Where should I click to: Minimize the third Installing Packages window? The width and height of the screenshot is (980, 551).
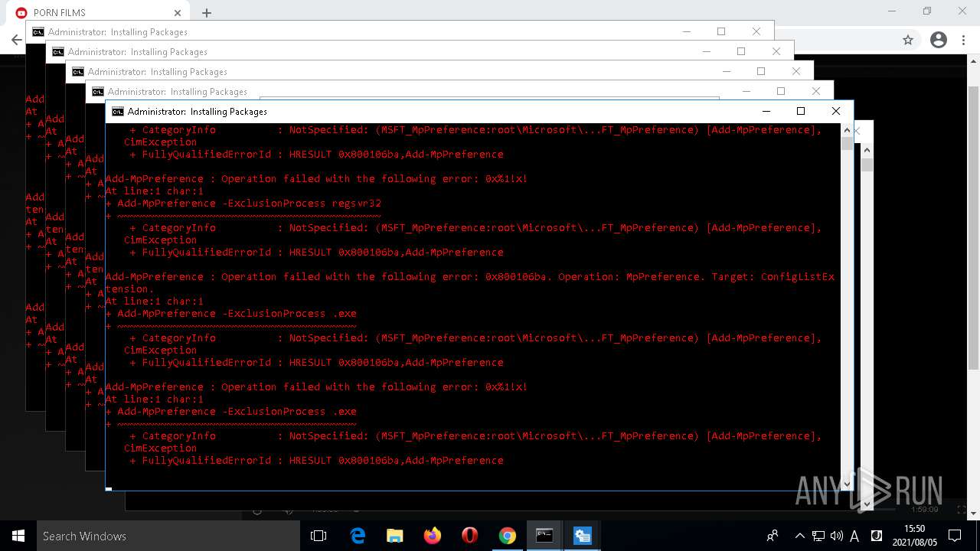[726, 71]
